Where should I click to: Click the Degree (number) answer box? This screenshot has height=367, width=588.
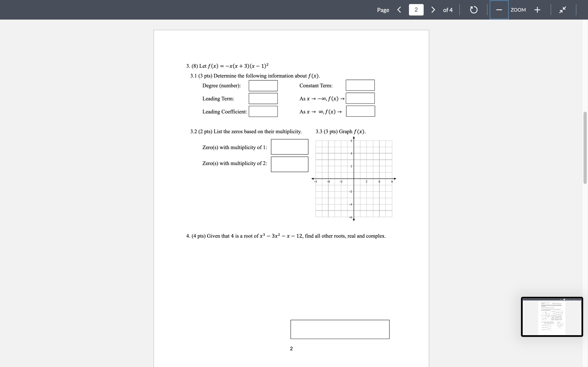tap(263, 85)
